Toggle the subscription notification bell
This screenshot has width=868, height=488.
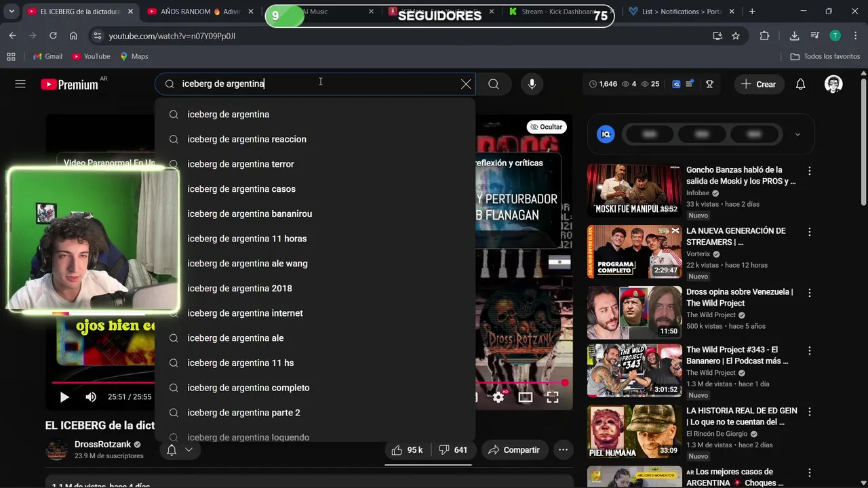pos(172,450)
